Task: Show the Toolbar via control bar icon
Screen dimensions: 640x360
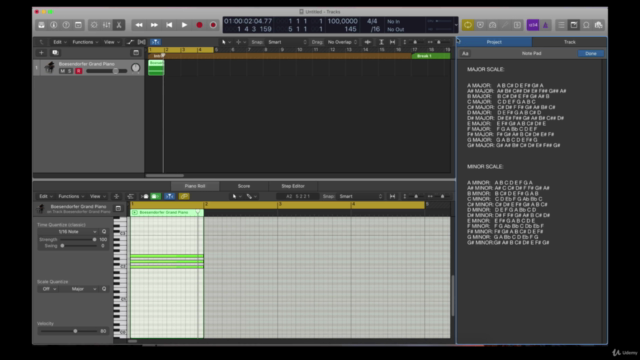Action: (x=78, y=25)
